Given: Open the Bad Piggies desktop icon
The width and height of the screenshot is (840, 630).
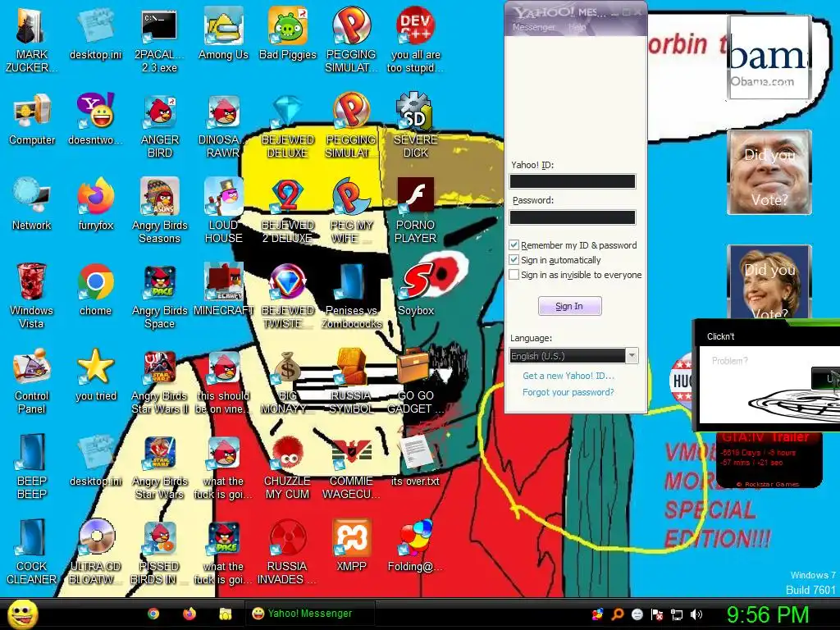Looking at the screenshot, I should point(288,33).
